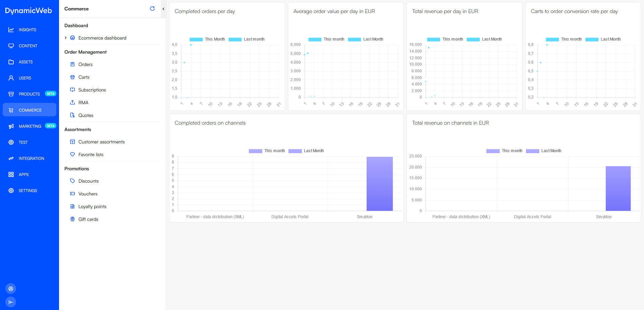Open the PRODUCTS menu label

(29, 94)
